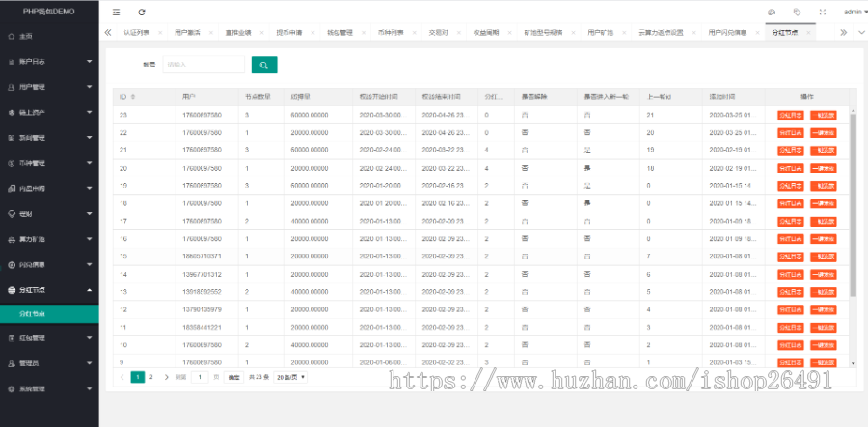
Task: Open the admin account dropdown
Action: tap(854, 13)
